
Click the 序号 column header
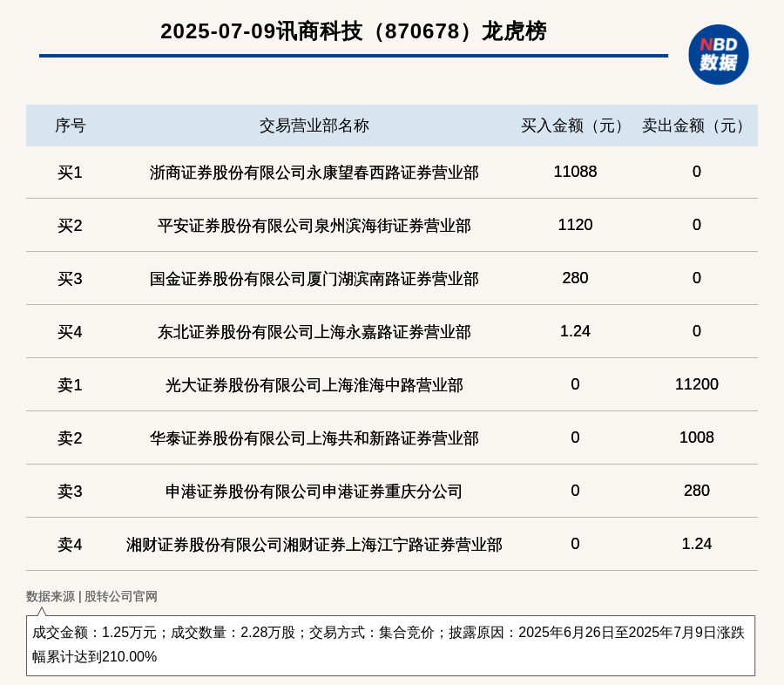pos(70,125)
